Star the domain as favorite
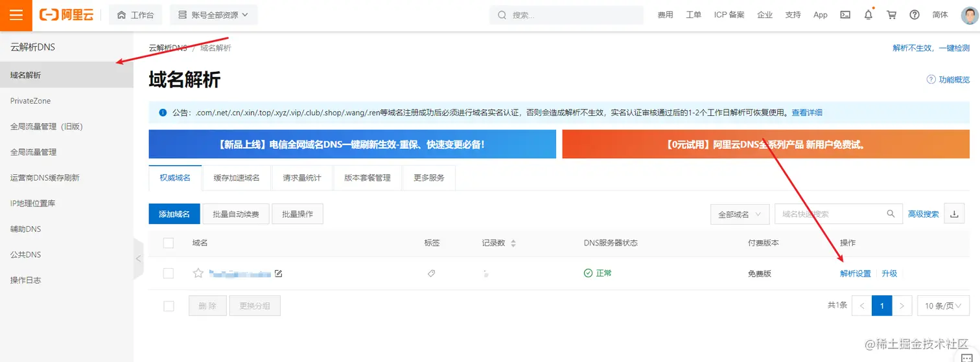 (x=198, y=273)
